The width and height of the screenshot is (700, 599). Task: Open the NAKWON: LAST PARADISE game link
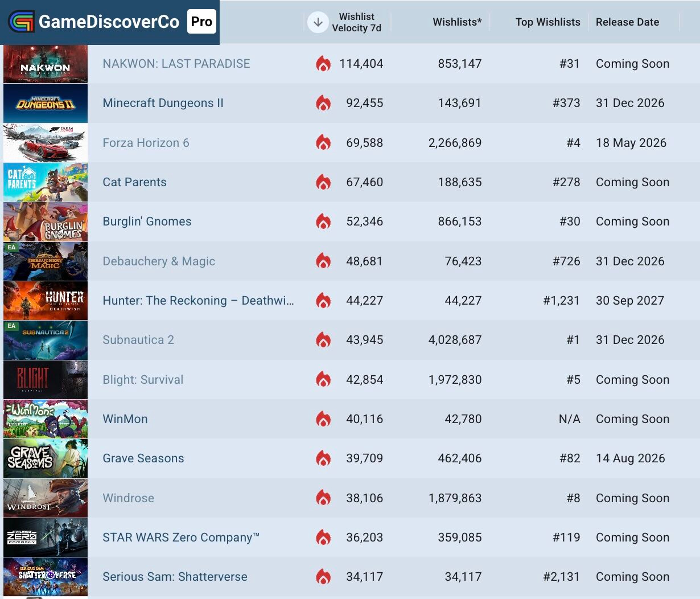pyautogui.click(x=176, y=64)
